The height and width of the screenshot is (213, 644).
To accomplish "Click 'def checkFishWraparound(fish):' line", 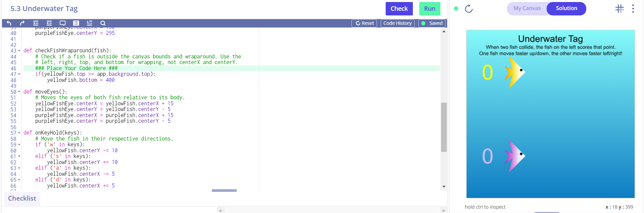I will (67, 51).
